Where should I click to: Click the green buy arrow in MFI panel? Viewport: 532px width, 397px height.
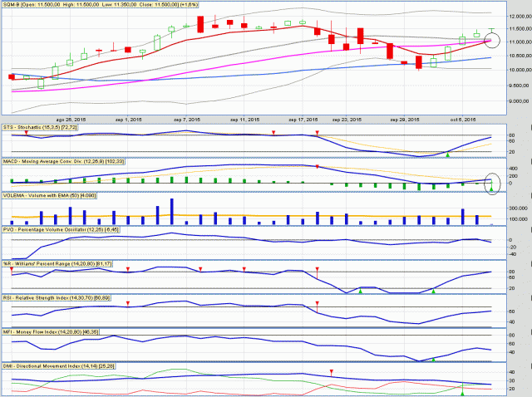(x=433, y=359)
